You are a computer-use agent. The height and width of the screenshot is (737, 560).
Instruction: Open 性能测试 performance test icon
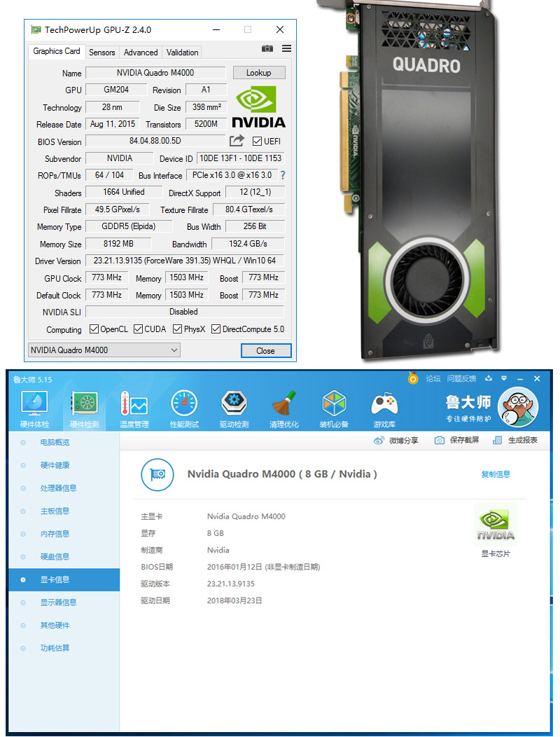click(x=184, y=404)
